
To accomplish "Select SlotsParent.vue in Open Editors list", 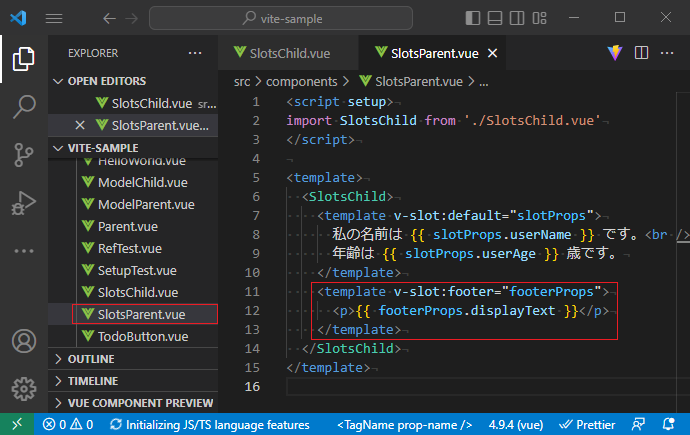I will pos(133,125).
